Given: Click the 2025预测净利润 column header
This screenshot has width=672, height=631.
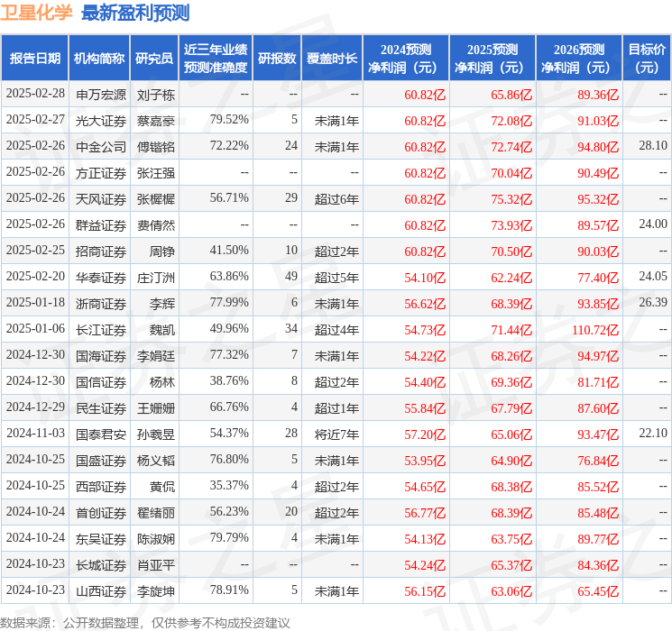Looking at the screenshot, I should click(492, 59).
